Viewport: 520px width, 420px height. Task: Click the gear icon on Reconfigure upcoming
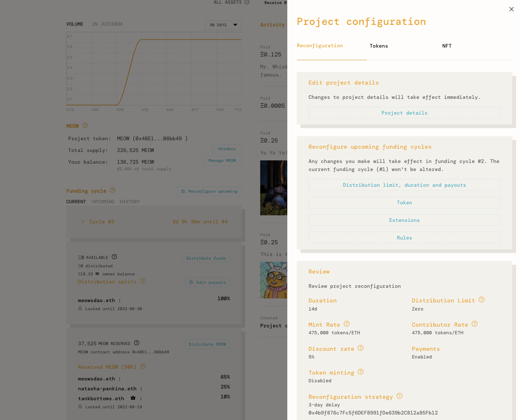coord(183,192)
